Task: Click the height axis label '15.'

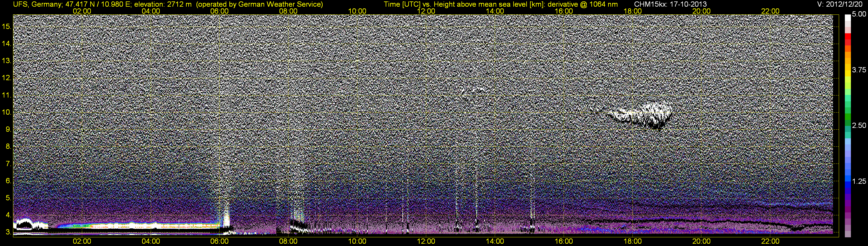Action: [7, 27]
